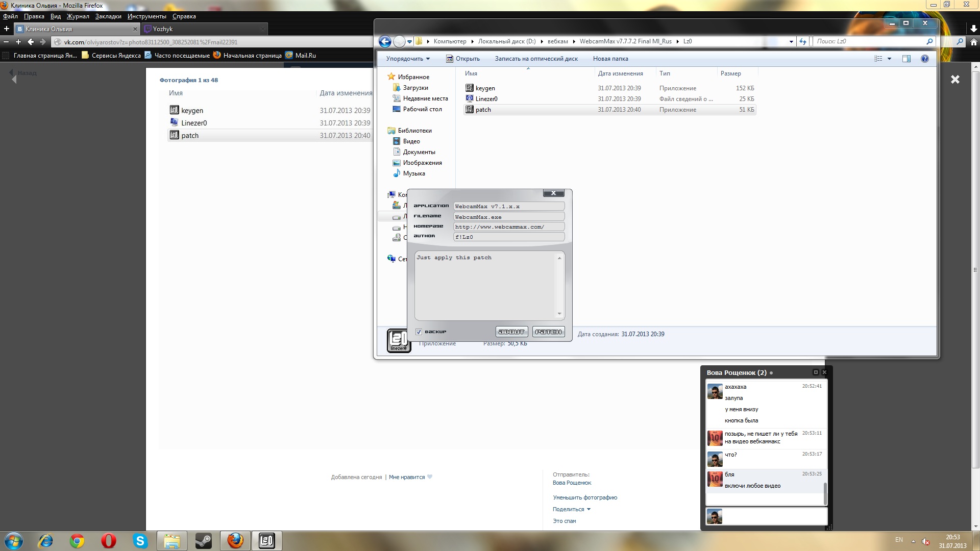
Task: Toggle the preview pane icon
Action: coord(906,59)
